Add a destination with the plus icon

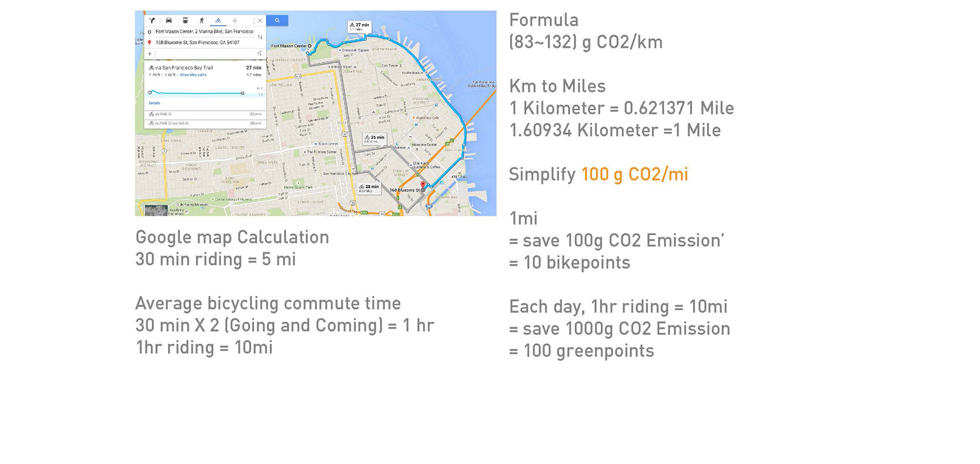(150, 54)
